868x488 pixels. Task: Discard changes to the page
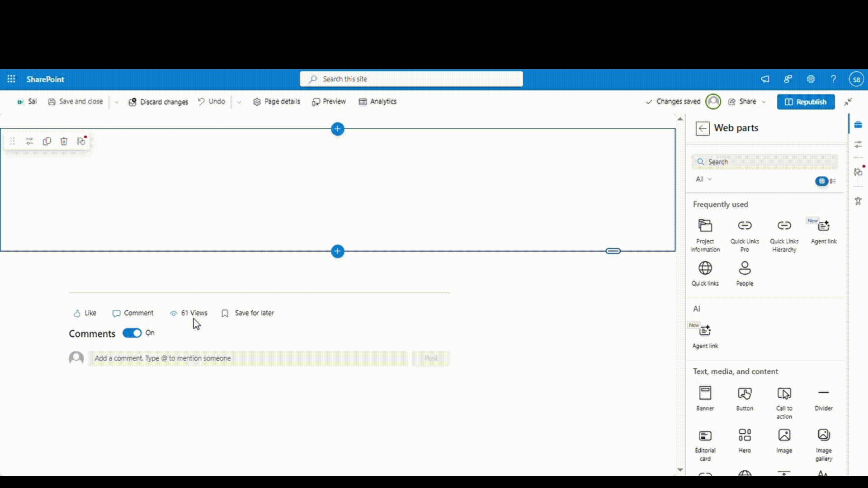(158, 102)
